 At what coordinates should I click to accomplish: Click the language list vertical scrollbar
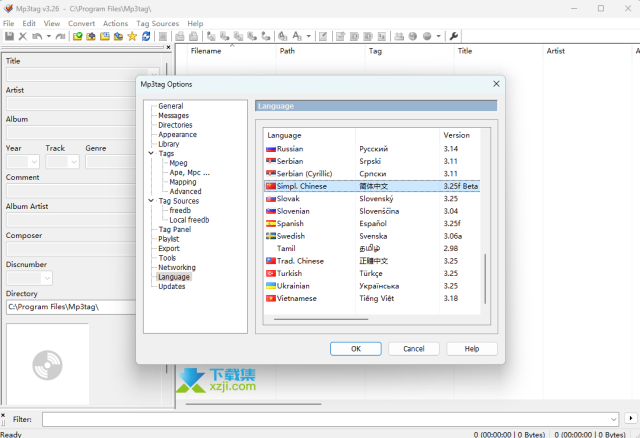[485, 279]
